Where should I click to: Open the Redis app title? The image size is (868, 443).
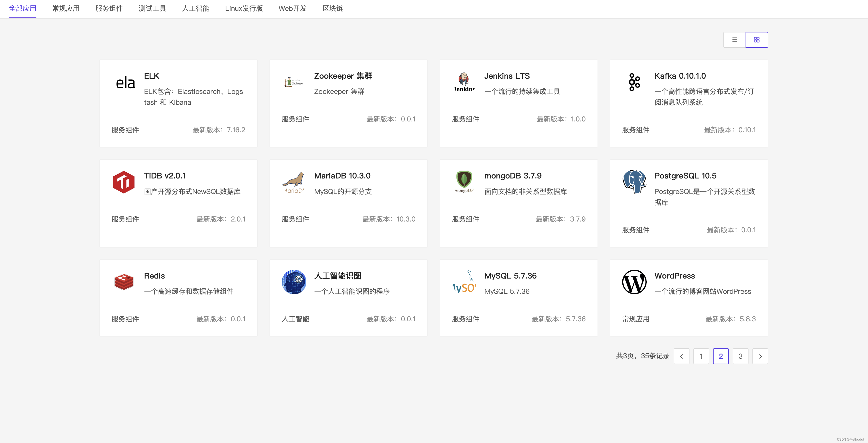coord(154,276)
